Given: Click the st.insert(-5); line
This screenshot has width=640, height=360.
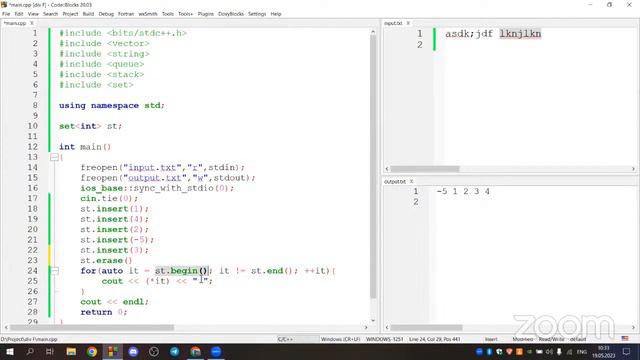Looking at the screenshot, I should (x=117, y=240).
